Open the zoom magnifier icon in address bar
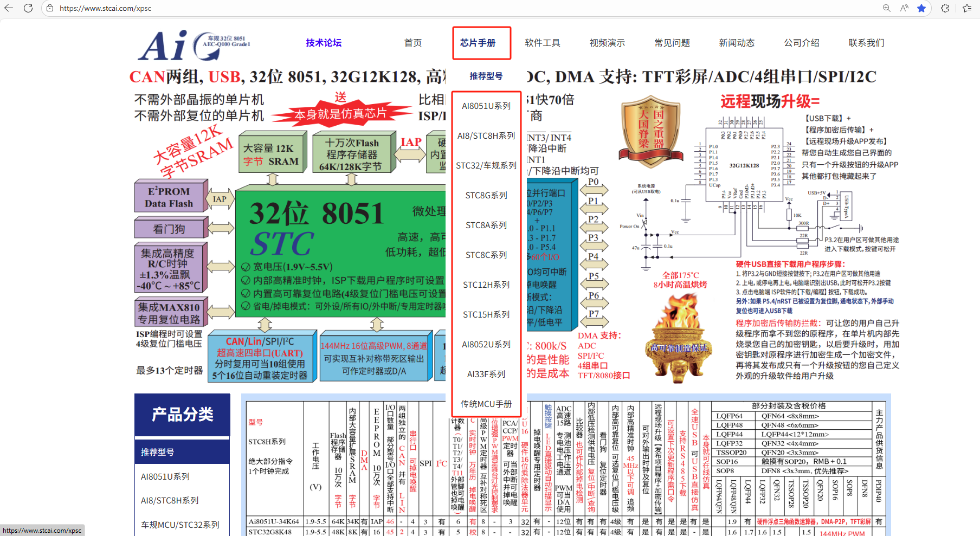Image resolution: width=980 pixels, height=536 pixels. pyautogui.click(x=887, y=8)
